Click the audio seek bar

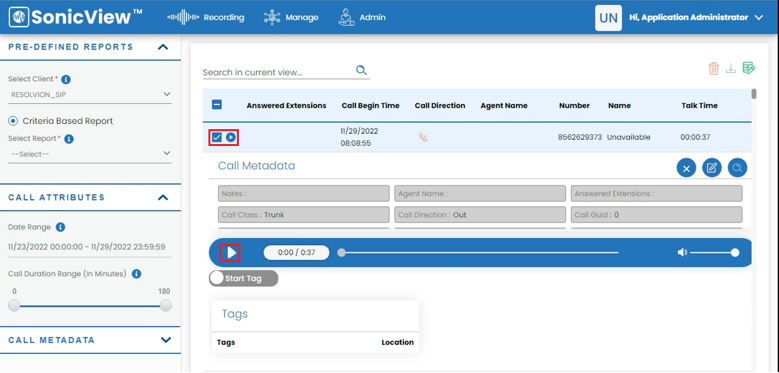click(x=479, y=253)
